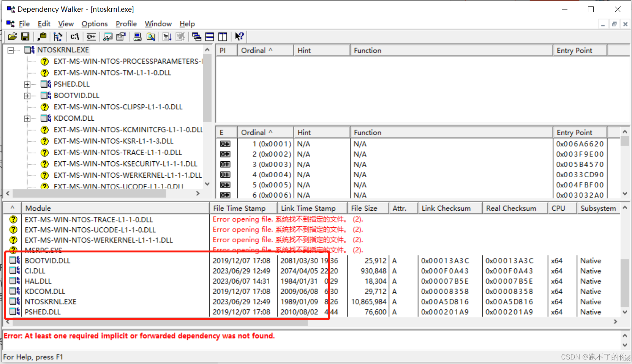Open the Options menu

point(95,24)
